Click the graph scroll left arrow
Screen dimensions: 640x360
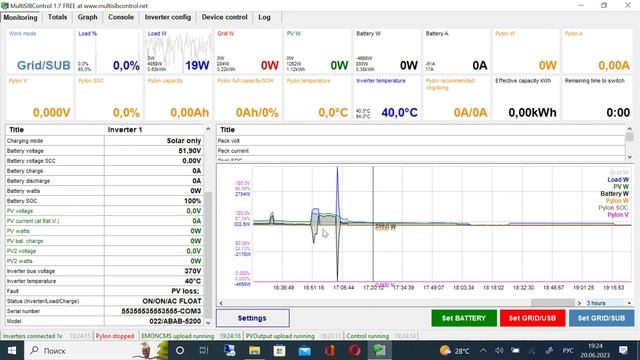click(221, 303)
